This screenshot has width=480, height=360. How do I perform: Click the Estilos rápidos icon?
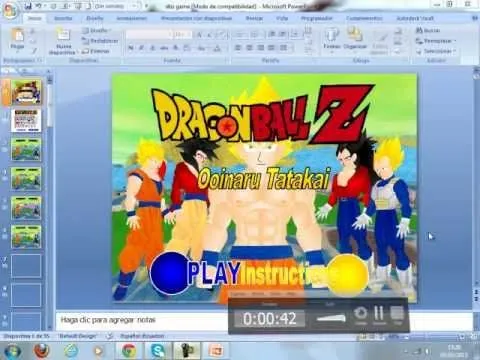pyautogui.click(x=379, y=40)
